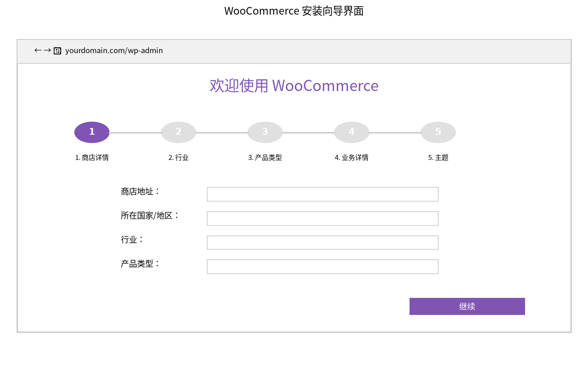The width and height of the screenshot is (588, 372).
Task: Click the '3. 产品类型' step label
Action: pyautogui.click(x=265, y=158)
